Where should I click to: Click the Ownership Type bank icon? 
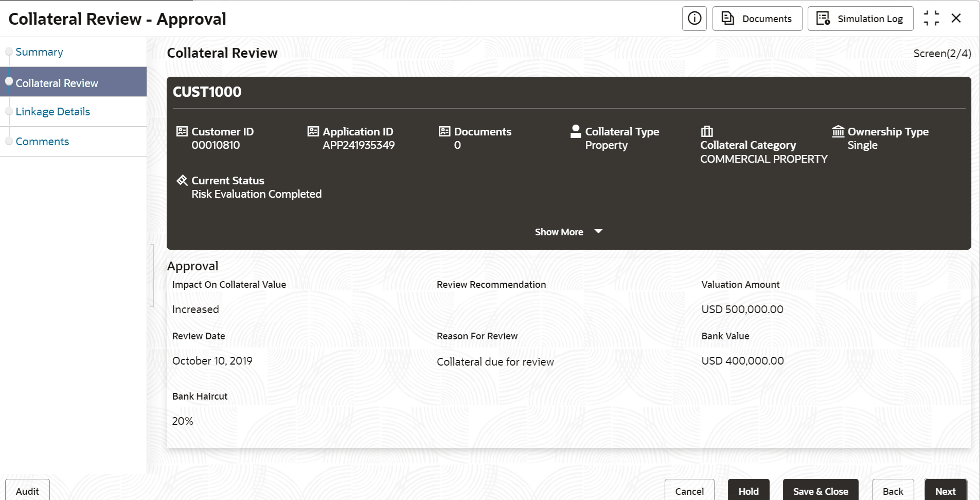839,131
